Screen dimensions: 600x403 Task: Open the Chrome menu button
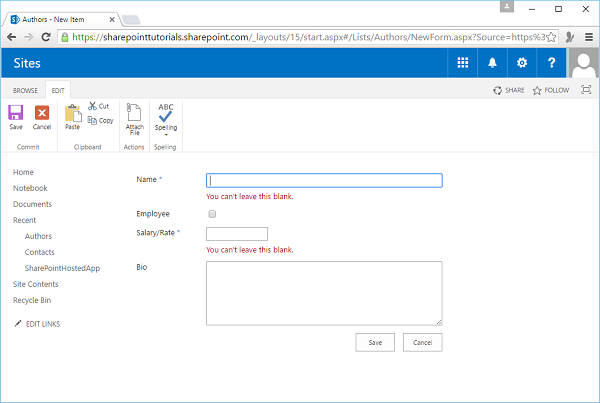coord(588,36)
